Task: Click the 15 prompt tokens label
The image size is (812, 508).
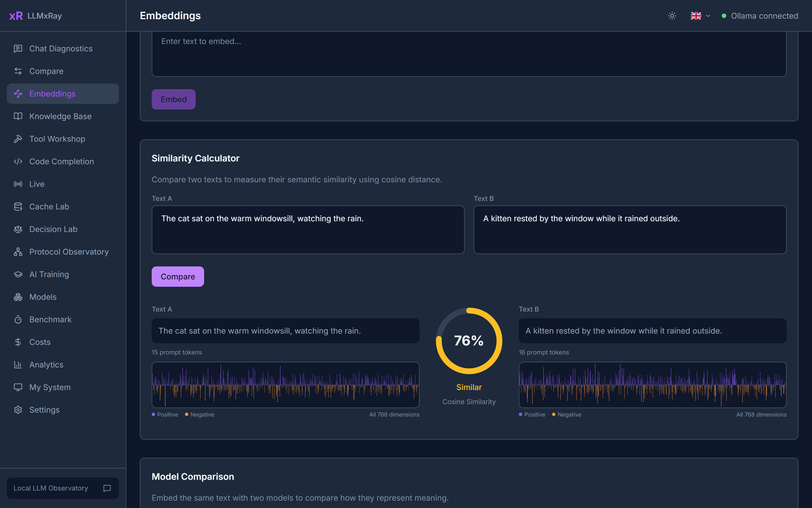Action: [x=177, y=352]
